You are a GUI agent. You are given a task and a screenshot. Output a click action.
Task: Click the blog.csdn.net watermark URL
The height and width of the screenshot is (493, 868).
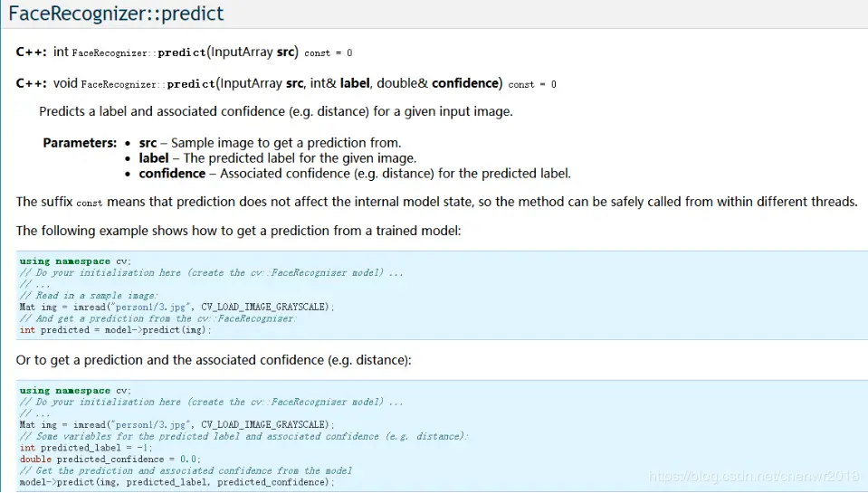755,476
